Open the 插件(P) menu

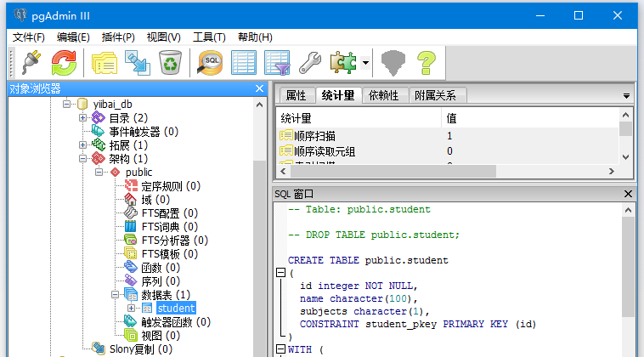click(x=118, y=37)
